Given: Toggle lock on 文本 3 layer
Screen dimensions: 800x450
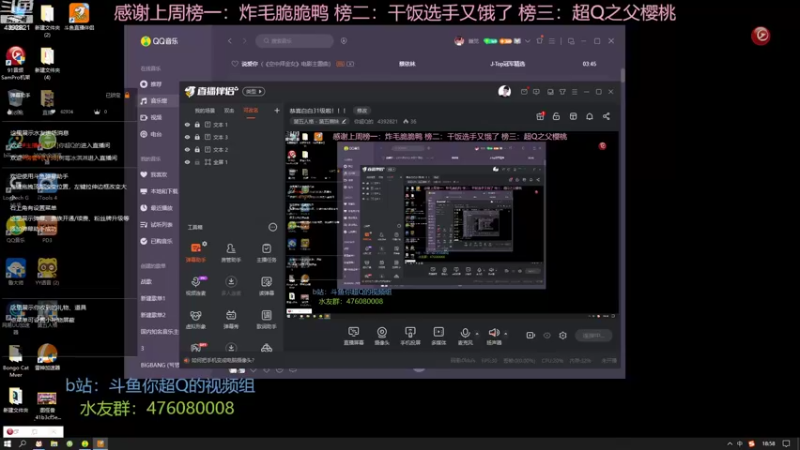Looking at the screenshot, I should (197, 137).
